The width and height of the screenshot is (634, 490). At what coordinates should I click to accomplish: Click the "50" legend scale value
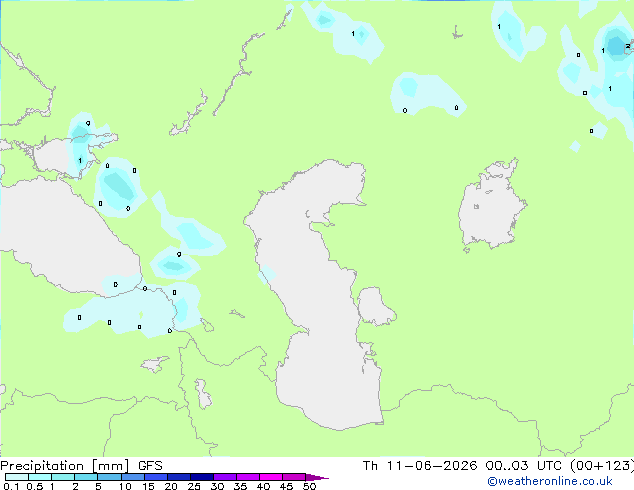pos(309,486)
